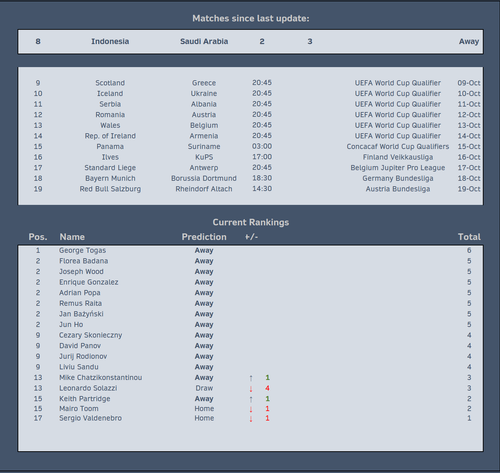Click Suriname in the fixtures list
The width and height of the screenshot is (500, 473).
(204, 147)
